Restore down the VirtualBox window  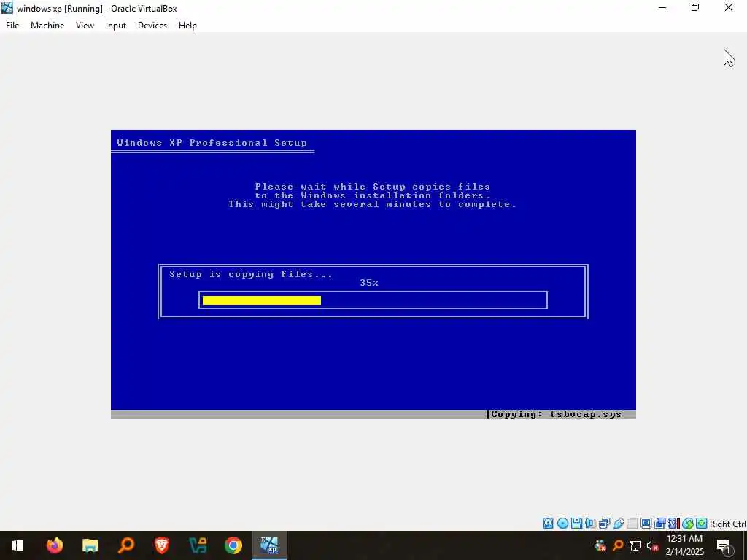(x=695, y=8)
